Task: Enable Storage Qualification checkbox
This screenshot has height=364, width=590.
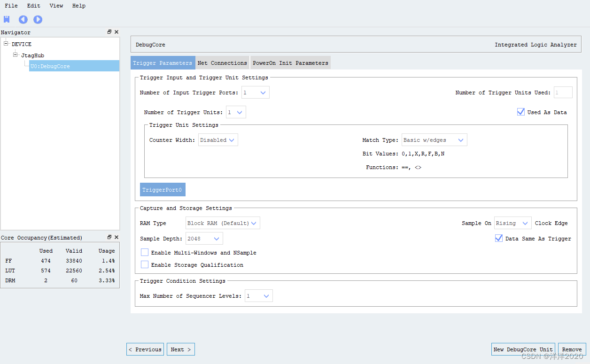Action: 145,264
